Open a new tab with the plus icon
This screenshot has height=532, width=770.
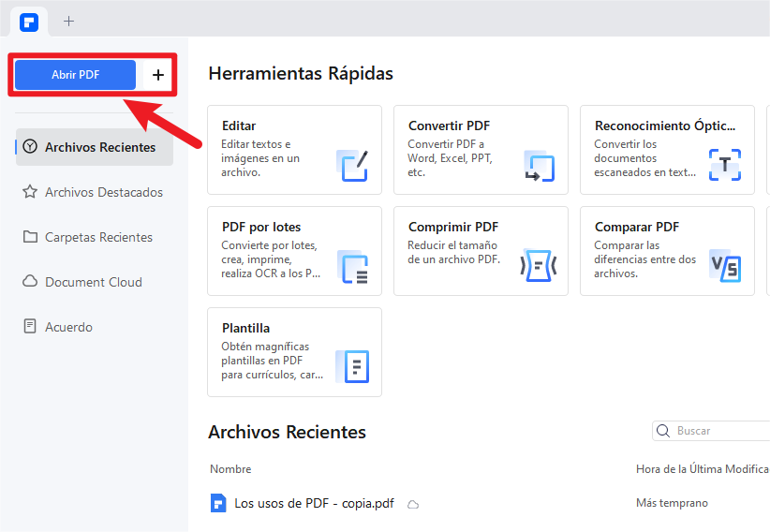(x=68, y=22)
